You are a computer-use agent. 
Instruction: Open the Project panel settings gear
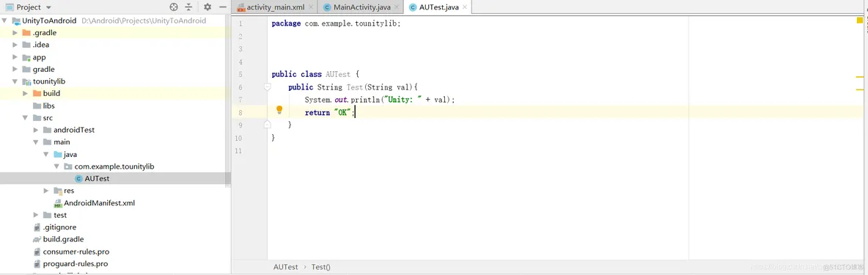coord(207,7)
